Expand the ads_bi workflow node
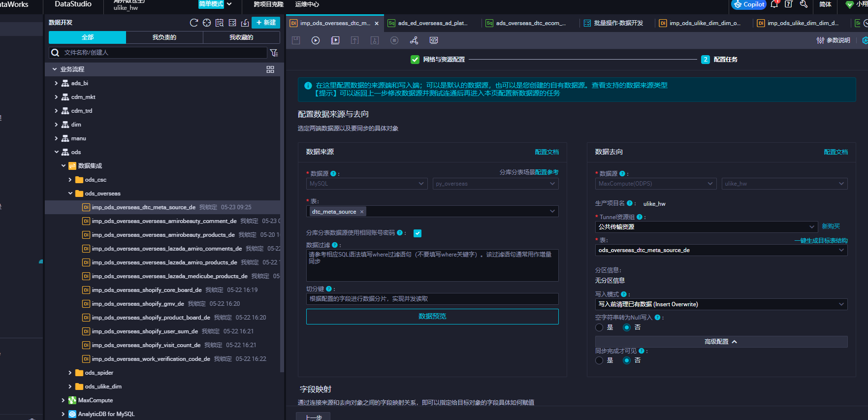The width and height of the screenshot is (868, 420). (x=56, y=83)
